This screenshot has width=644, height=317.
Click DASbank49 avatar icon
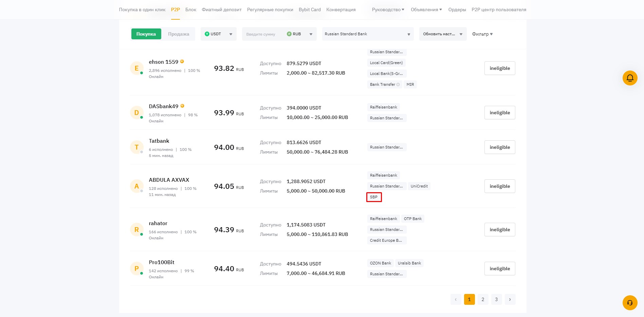[136, 113]
